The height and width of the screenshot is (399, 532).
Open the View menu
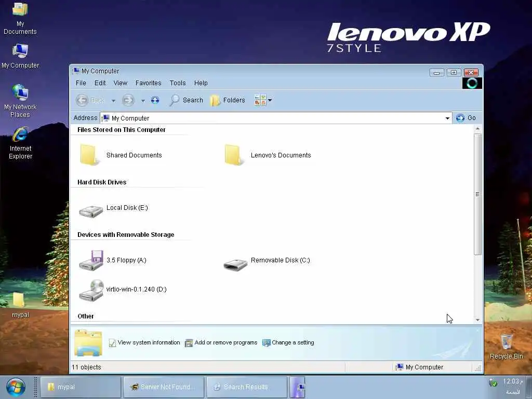120,83
